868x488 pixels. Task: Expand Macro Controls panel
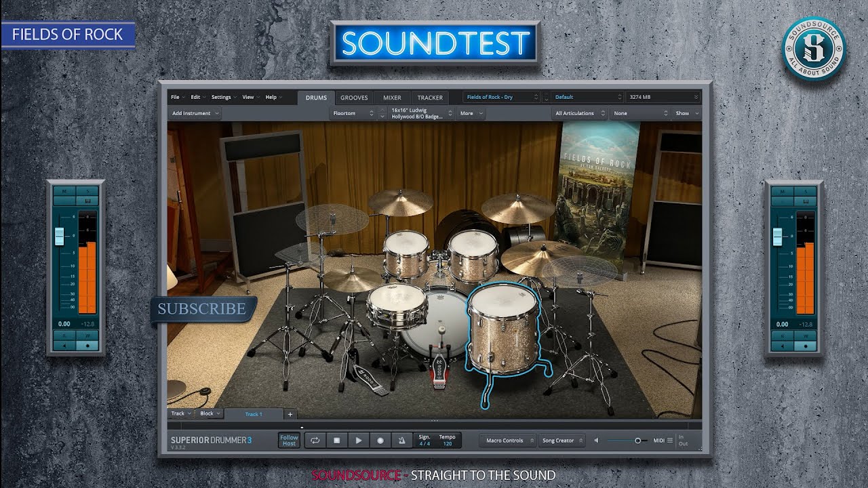coord(508,441)
